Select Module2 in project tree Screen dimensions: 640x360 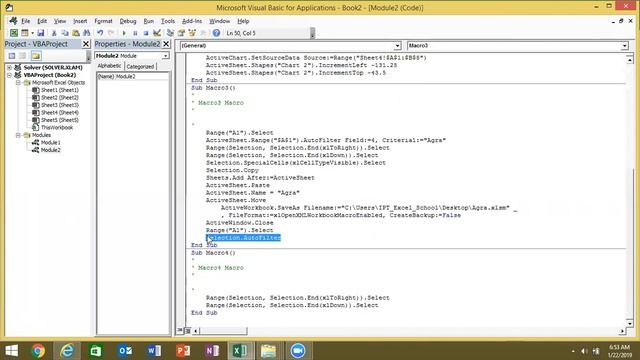click(x=50, y=150)
